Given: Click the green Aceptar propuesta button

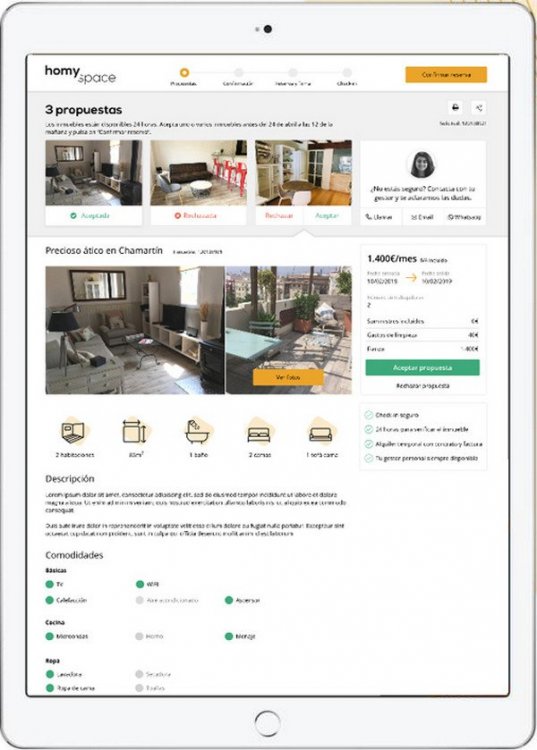Looking at the screenshot, I should tap(422, 368).
